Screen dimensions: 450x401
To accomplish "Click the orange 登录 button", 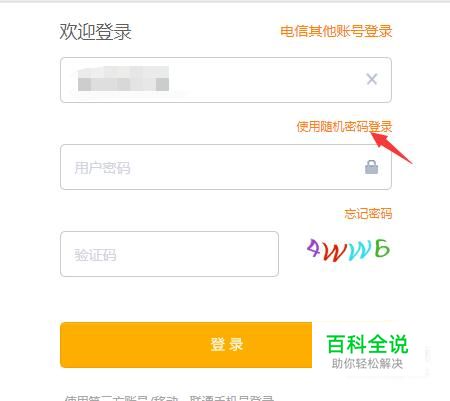I will 186,345.
